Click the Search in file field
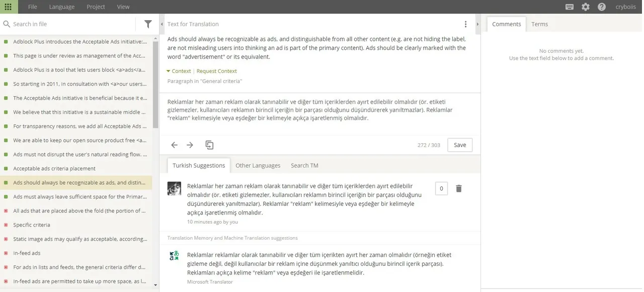The image size is (644, 292). [73, 24]
